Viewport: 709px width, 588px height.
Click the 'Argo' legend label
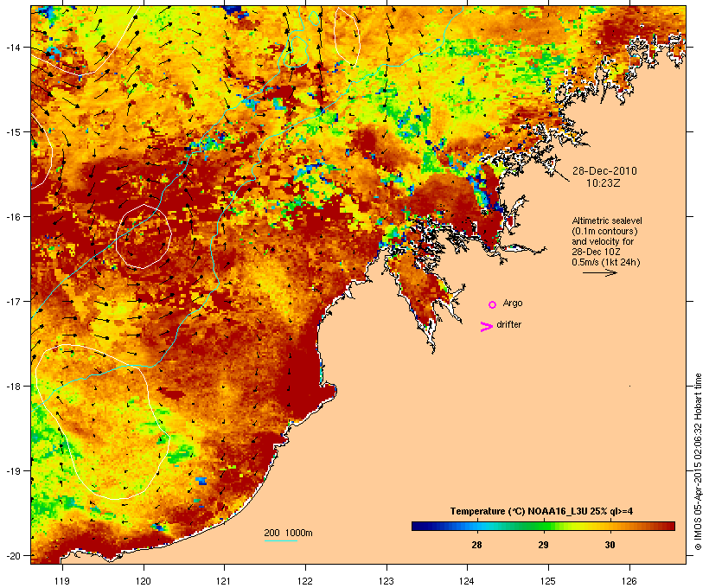pyautogui.click(x=513, y=303)
